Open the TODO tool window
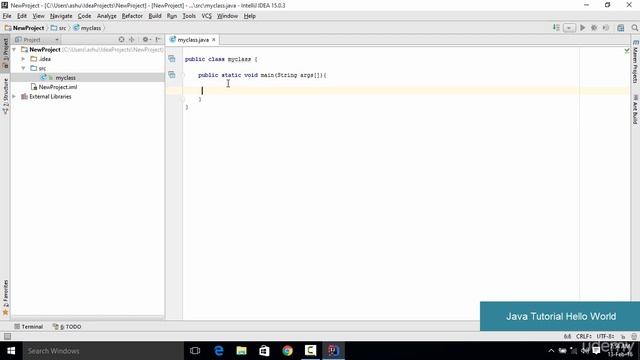Screen dimensions: 640x360 pyautogui.click(x=67, y=327)
